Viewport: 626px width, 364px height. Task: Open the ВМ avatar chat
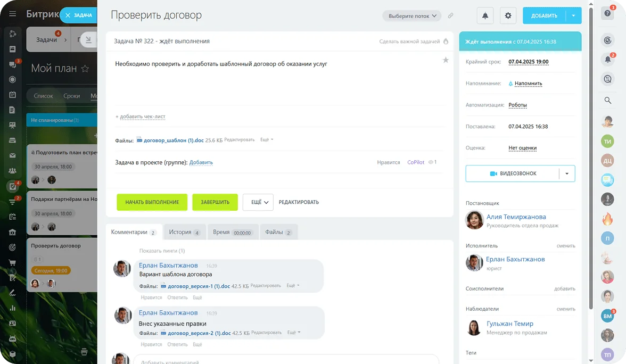click(608, 316)
